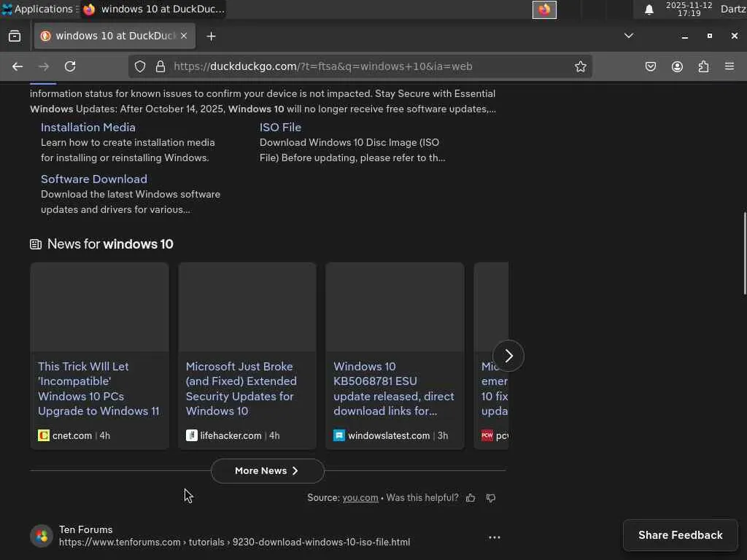Click the workspace switcher Firefox thumbnail
Image resolution: width=747 pixels, height=560 pixels.
click(544, 9)
